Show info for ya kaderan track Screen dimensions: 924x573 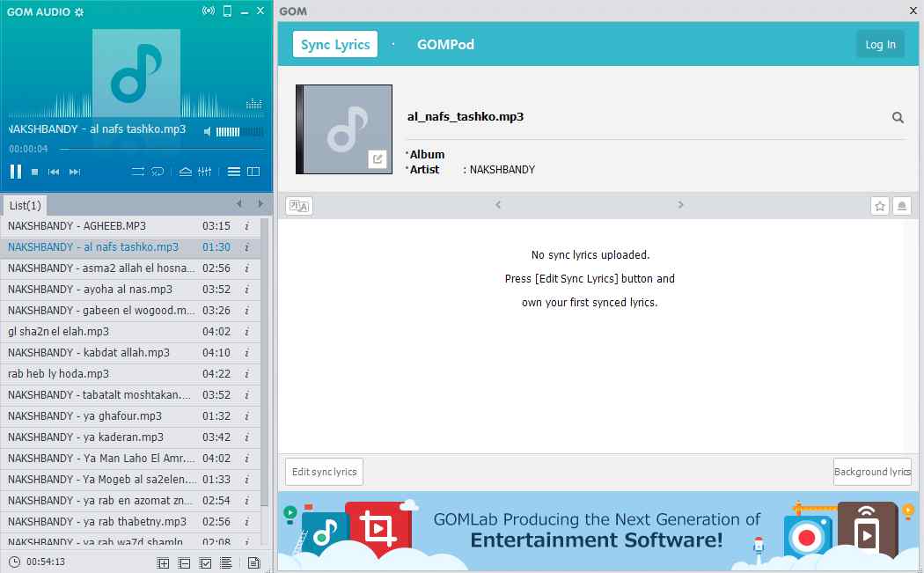[x=247, y=437]
